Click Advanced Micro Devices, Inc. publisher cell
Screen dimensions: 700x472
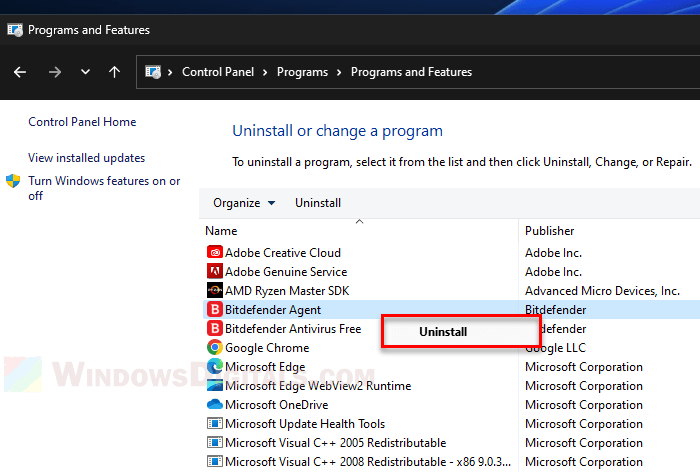point(602,291)
